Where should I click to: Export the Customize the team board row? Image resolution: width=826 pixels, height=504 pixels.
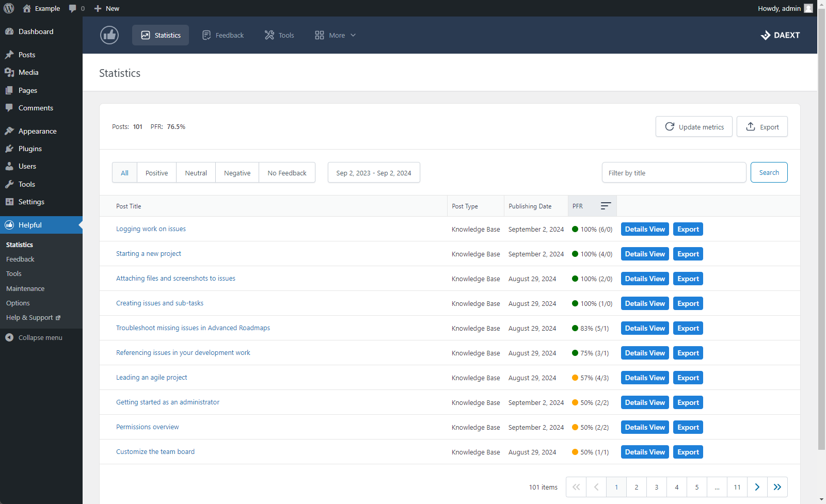click(x=688, y=452)
